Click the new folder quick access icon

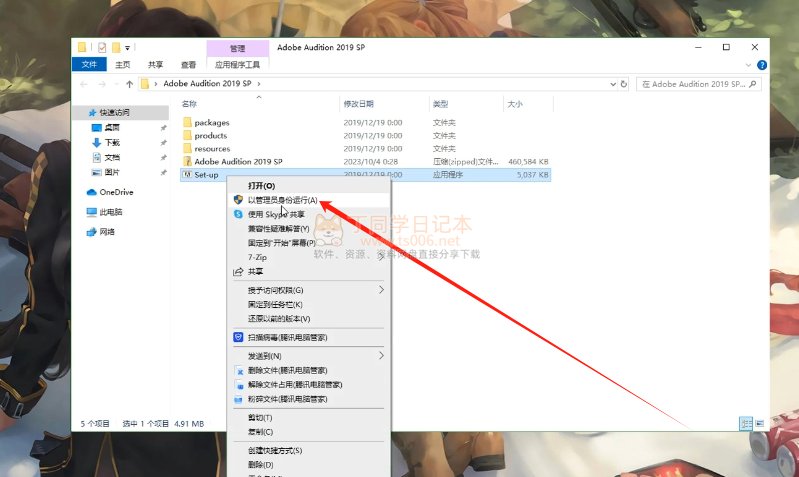(116, 47)
